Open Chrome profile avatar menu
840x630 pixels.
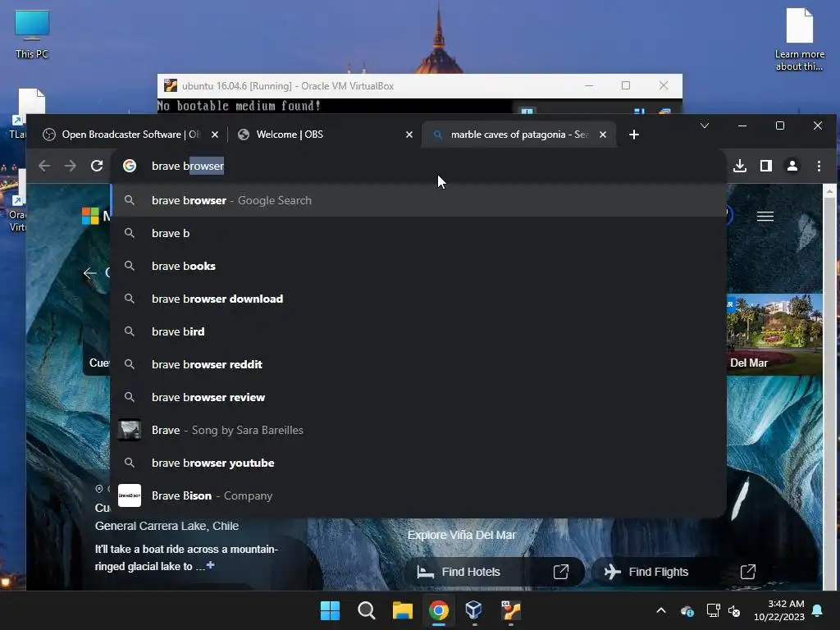[x=792, y=166]
